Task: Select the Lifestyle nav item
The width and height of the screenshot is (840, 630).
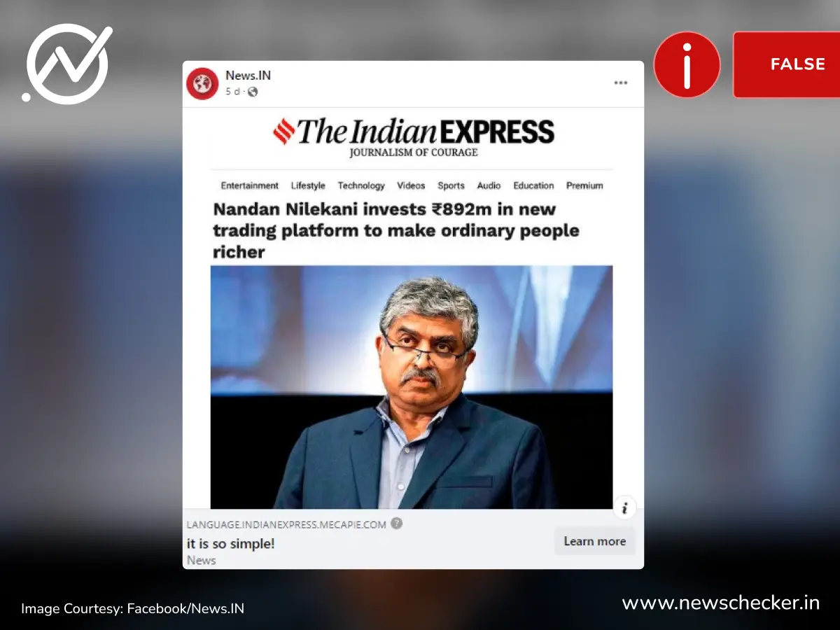Action: point(308,185)
